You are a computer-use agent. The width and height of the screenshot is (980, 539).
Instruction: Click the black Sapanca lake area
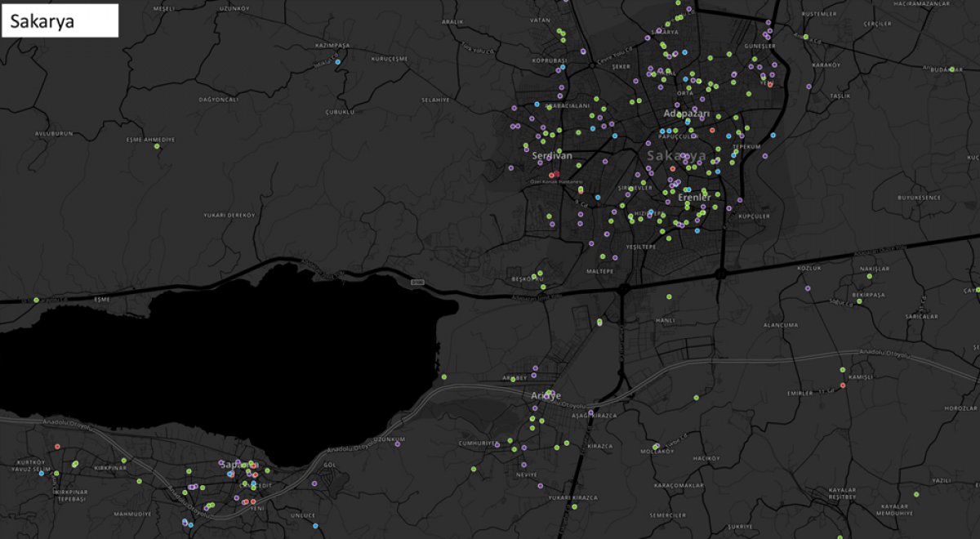(204, 343)
